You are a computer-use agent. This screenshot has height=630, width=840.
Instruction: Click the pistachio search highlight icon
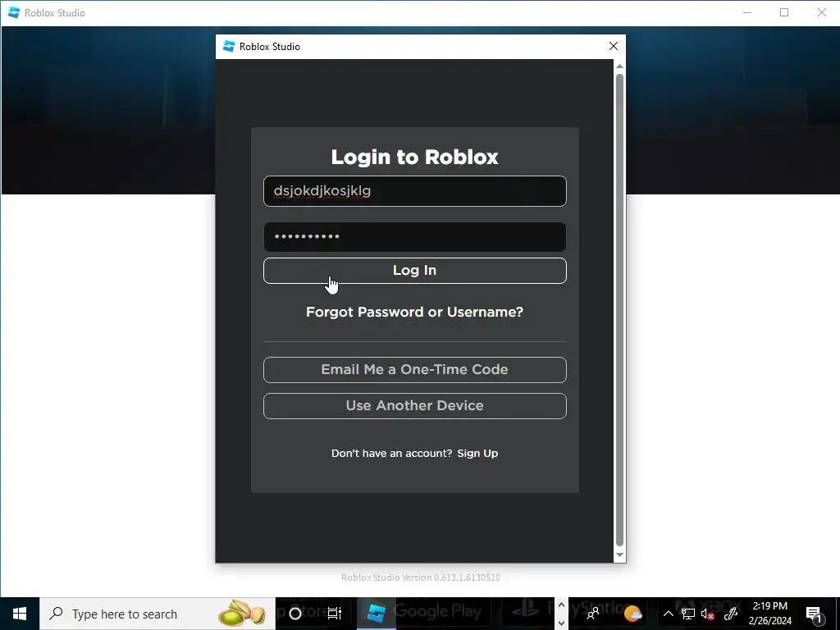(x=242, y=614)
